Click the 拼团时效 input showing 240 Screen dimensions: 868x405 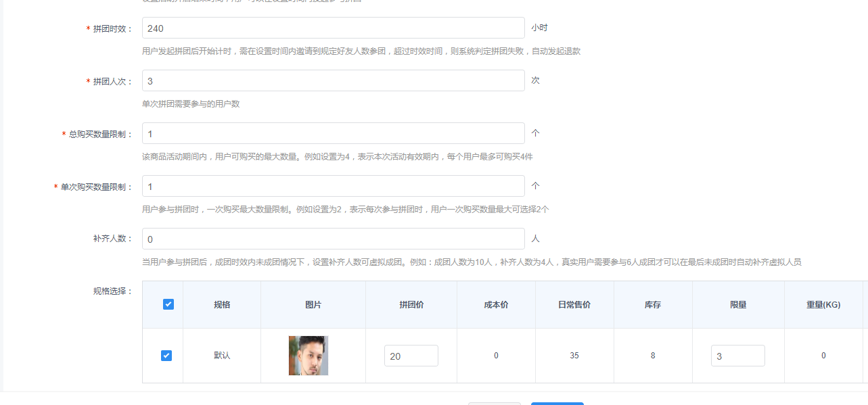coord(333,28)
